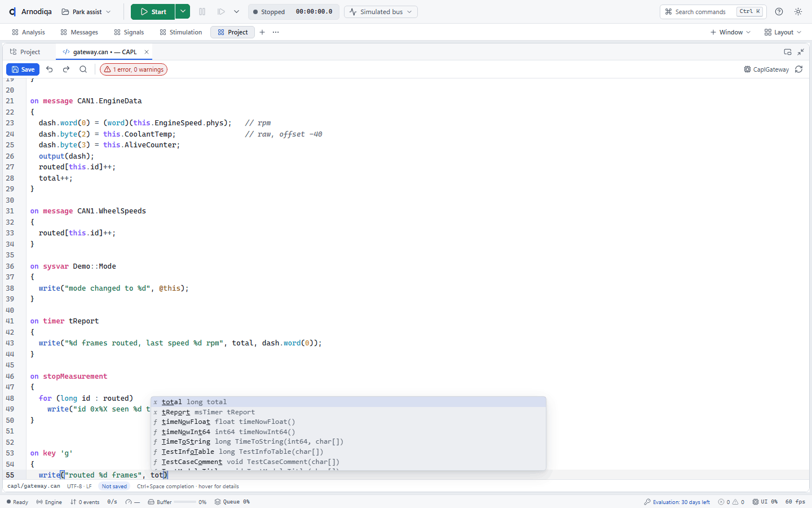Focus the Search commands field
This screenshot has height=508, width=812.
point(713,12)
